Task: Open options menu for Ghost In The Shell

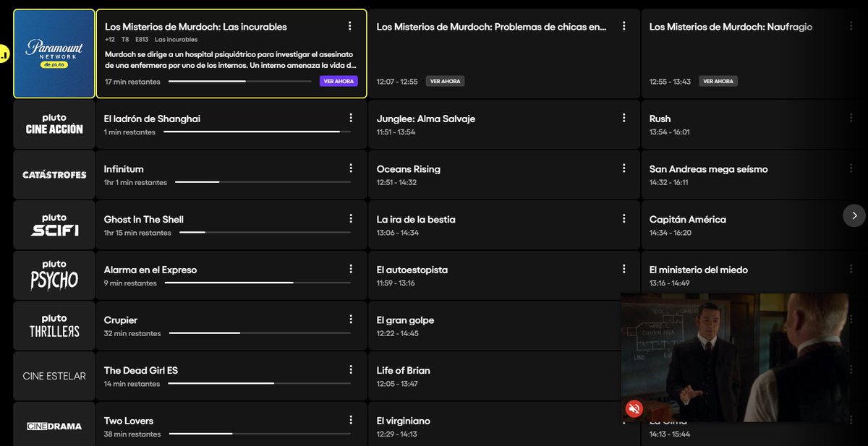Action: pos(350,219)
